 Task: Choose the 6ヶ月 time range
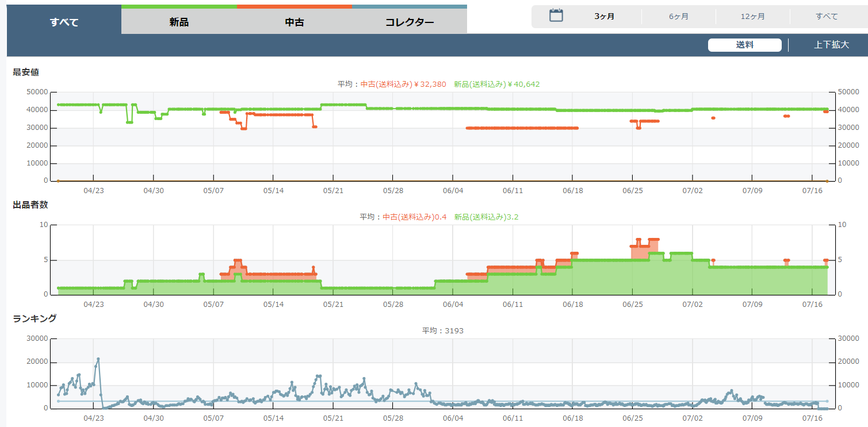679,17
